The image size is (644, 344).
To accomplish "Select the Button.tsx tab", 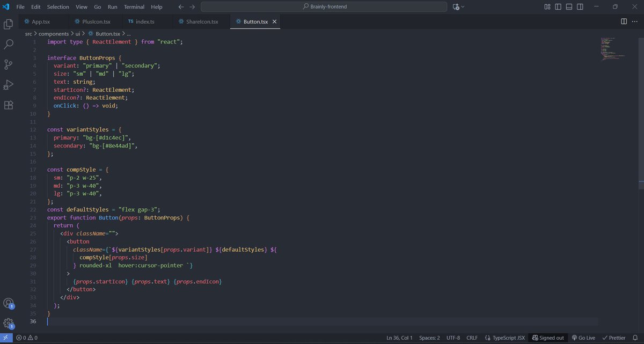I will (255, 21).
